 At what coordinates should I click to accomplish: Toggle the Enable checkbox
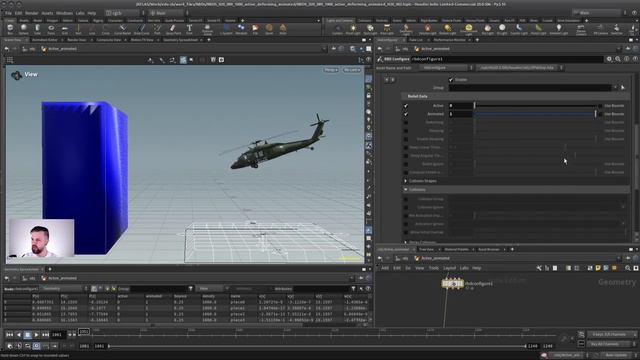(x=451, y=80)
